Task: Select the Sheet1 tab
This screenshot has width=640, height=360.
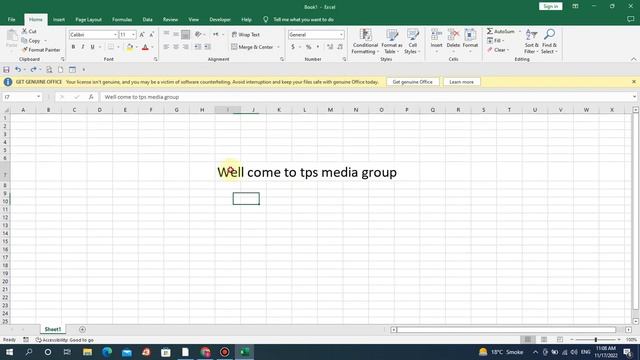Action: point(53,329)
